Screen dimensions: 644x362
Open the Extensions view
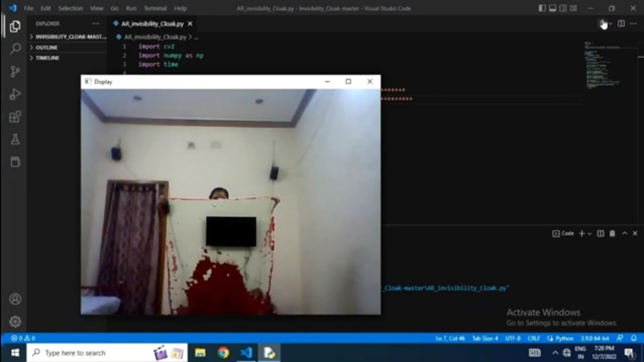[x=15, y=117]
